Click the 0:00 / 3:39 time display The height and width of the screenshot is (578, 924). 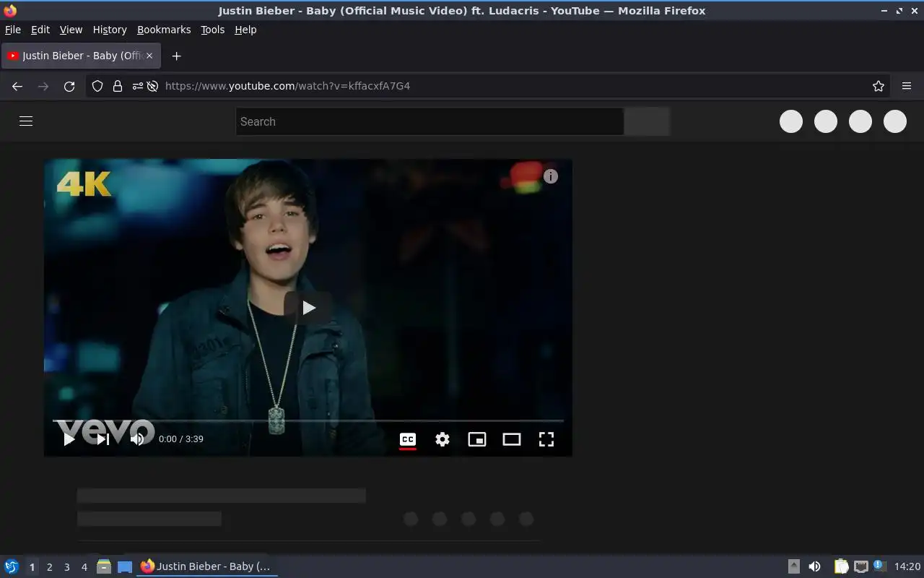(x=181, y=439)
